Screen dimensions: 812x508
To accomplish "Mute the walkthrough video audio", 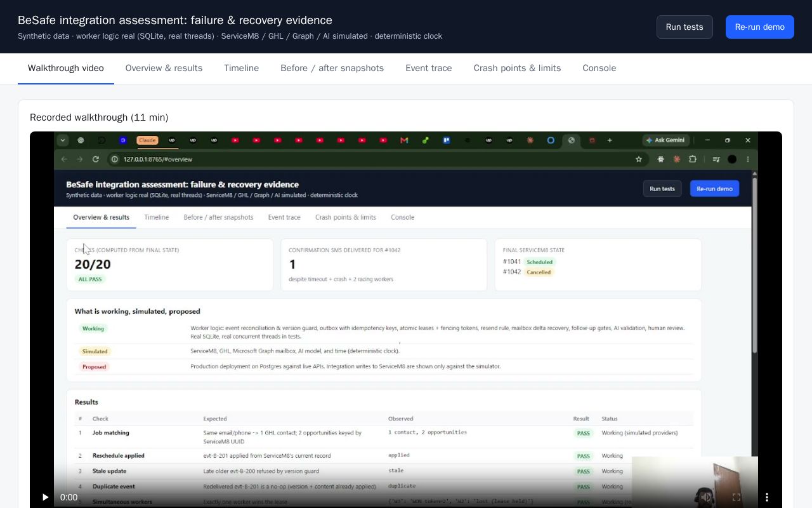I will 705,497.
